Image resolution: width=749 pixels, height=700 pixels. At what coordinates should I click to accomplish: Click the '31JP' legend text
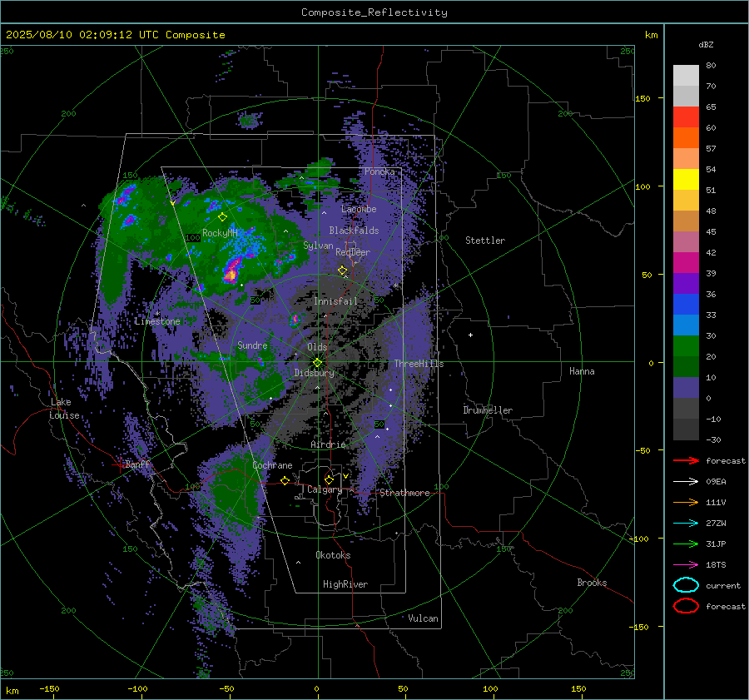[x=716, y=544]
